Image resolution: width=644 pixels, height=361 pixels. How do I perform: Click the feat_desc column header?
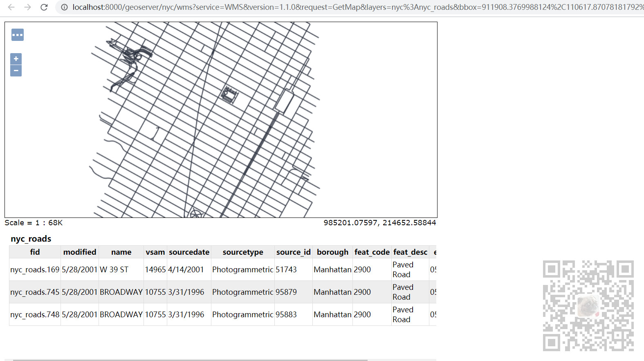pos(411,252)
